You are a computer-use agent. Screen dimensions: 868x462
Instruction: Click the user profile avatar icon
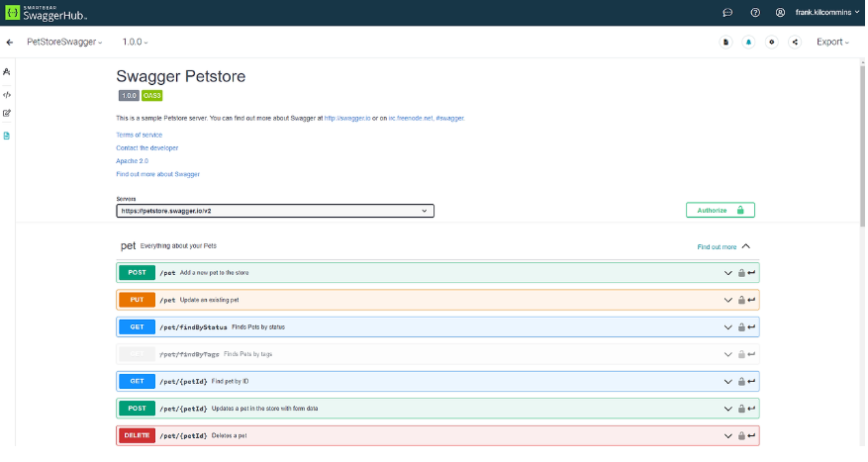click(780, 12)
